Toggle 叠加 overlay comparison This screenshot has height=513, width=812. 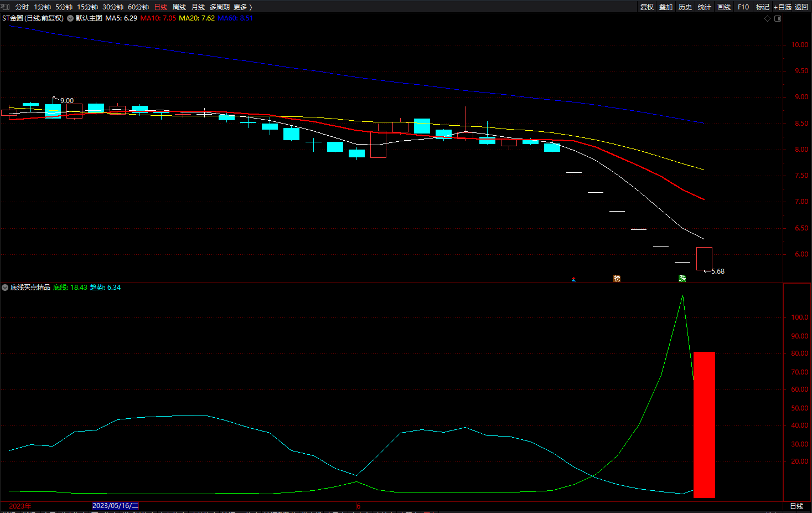666,7
